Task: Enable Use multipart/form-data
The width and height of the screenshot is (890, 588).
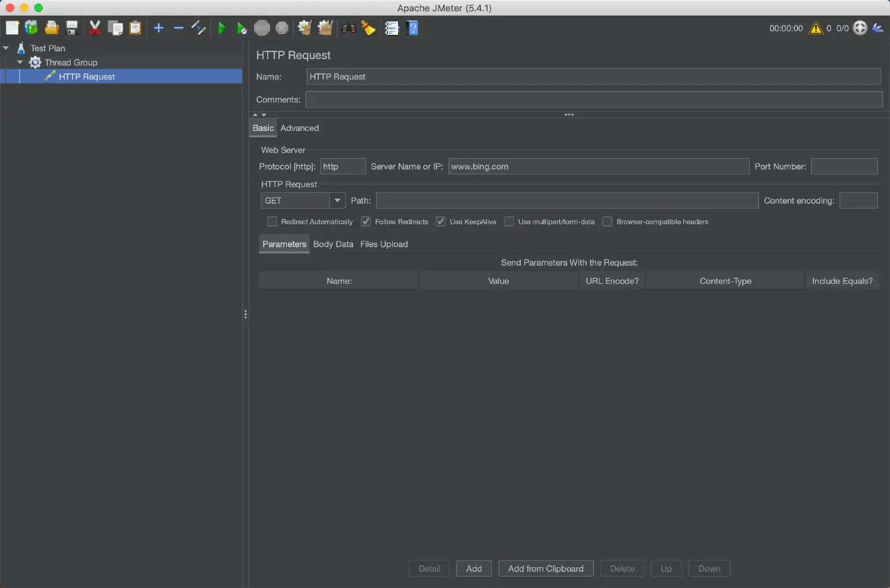Action: (509, 221)
